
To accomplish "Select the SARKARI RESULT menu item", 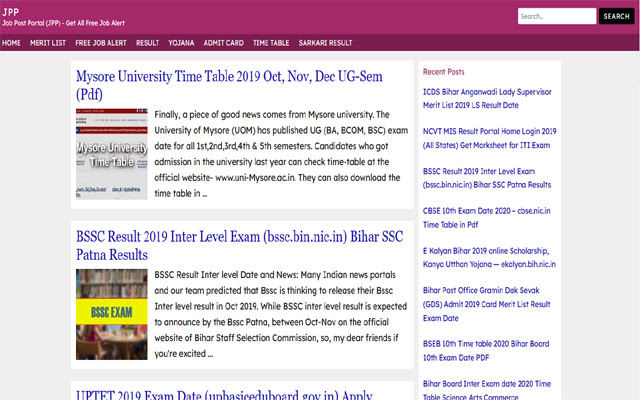I will click(325, 43).
